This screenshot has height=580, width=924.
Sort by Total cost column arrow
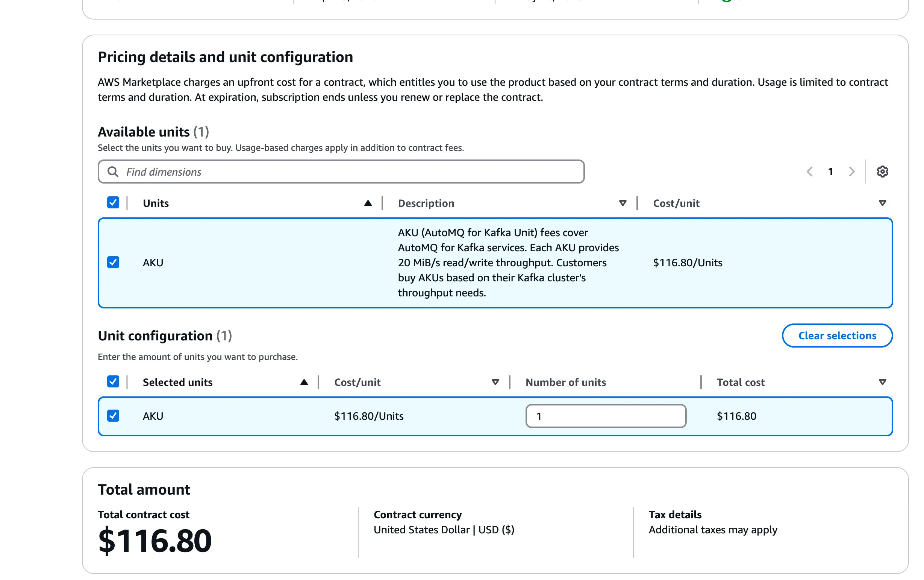point(882,382)
